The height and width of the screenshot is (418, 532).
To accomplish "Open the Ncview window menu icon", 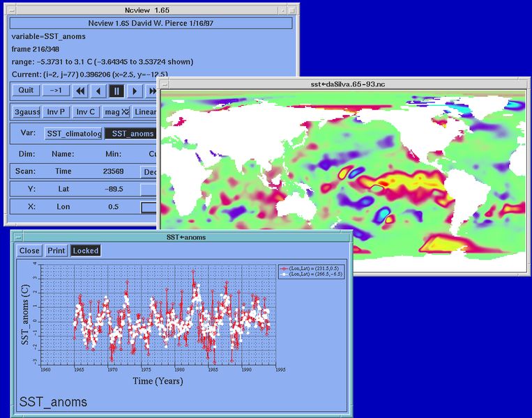I will [x=12, y=10].
